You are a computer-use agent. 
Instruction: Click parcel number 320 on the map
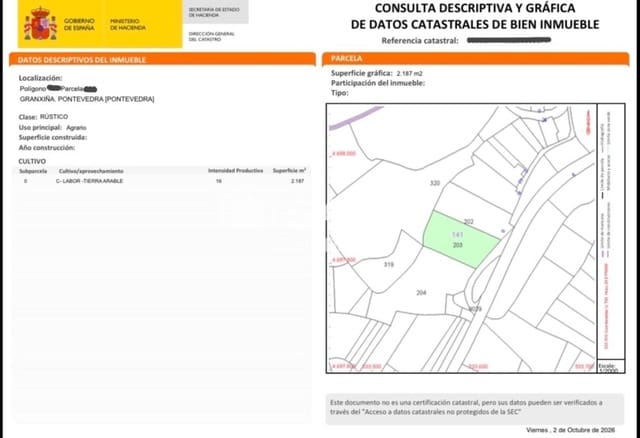pyautogui.click(x=435, y=183)
